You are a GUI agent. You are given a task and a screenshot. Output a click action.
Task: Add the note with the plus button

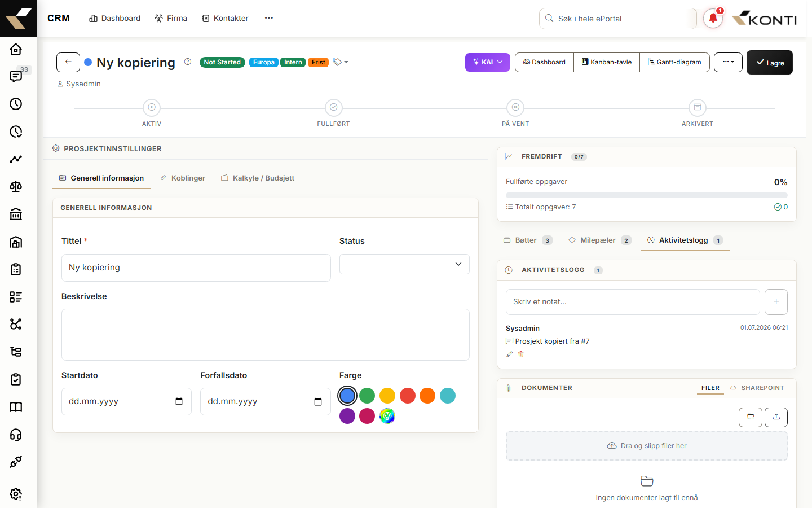click(776, 302)
